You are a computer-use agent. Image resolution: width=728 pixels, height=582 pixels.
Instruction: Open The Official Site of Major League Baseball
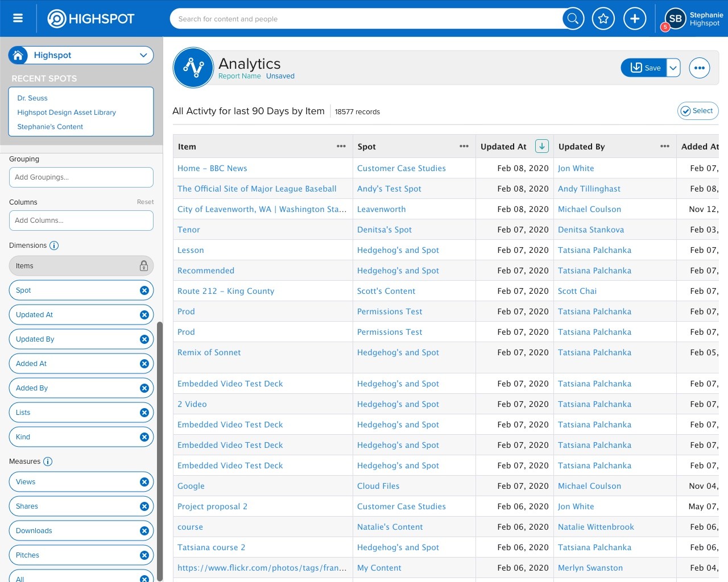(257, 189)
